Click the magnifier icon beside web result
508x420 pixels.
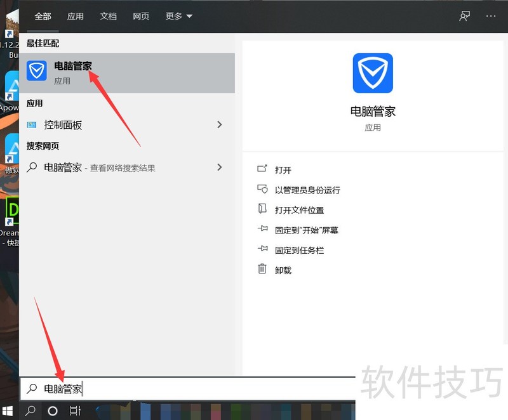(x=32, y=167)
